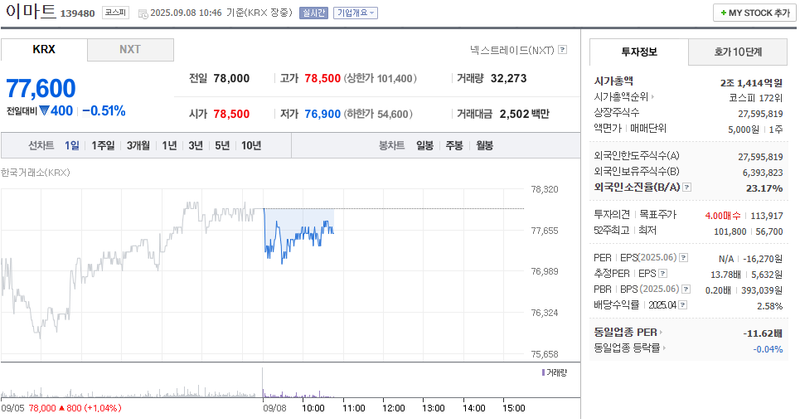800x419 pixels.
Task: Select the 3년 line chart period
Action: point(196,146)
